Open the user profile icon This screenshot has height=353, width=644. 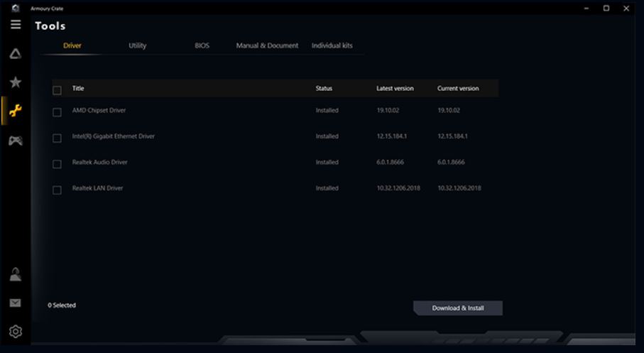[15, 274]
